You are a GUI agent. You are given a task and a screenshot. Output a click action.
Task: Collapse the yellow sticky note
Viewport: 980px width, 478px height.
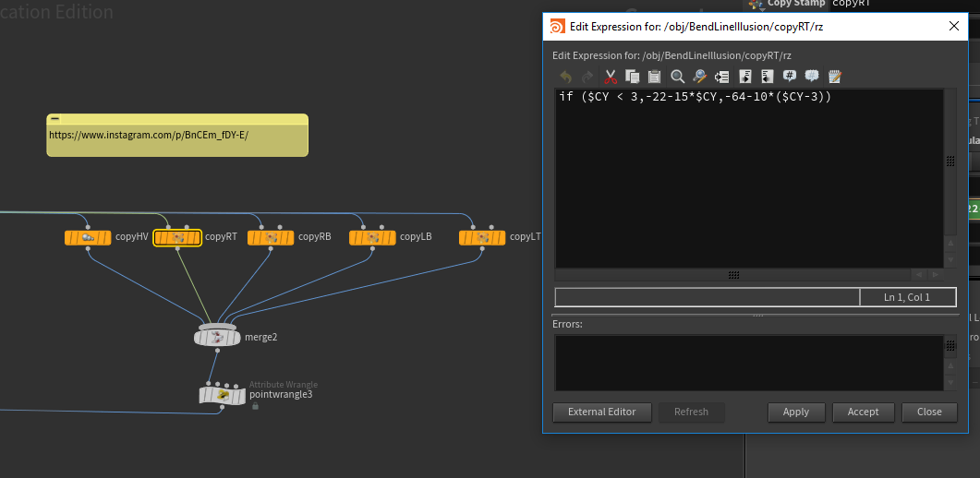pos(55,119)
